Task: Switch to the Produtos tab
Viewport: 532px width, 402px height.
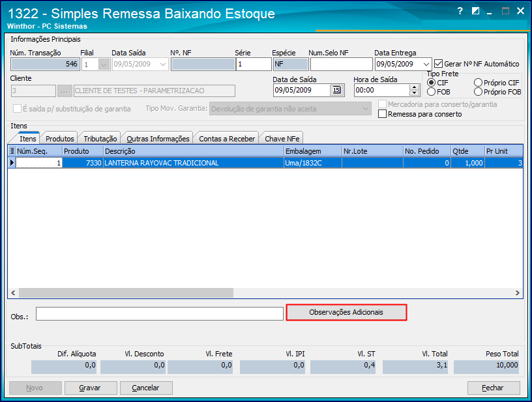Action: tap(60, 139)
